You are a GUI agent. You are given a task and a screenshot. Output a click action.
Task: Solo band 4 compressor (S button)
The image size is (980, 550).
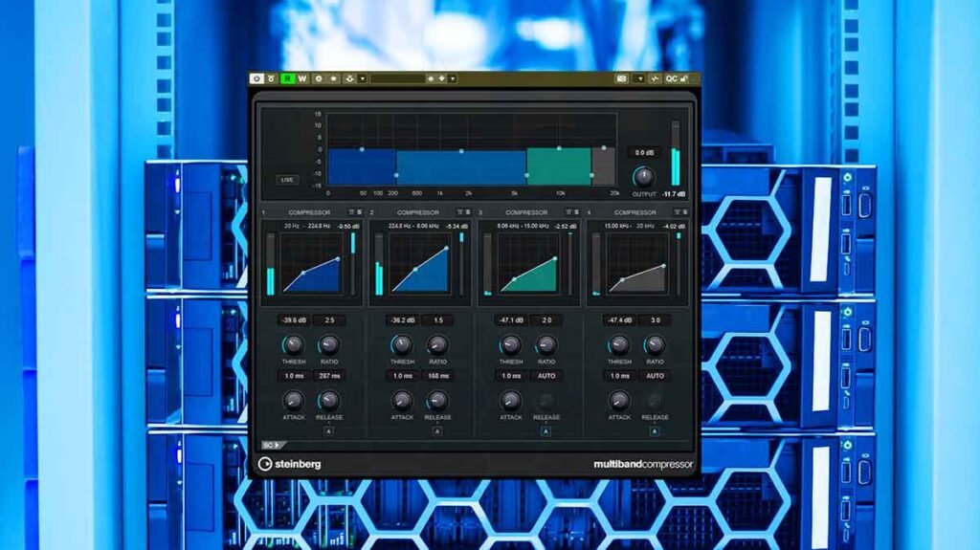click(685, 212)
